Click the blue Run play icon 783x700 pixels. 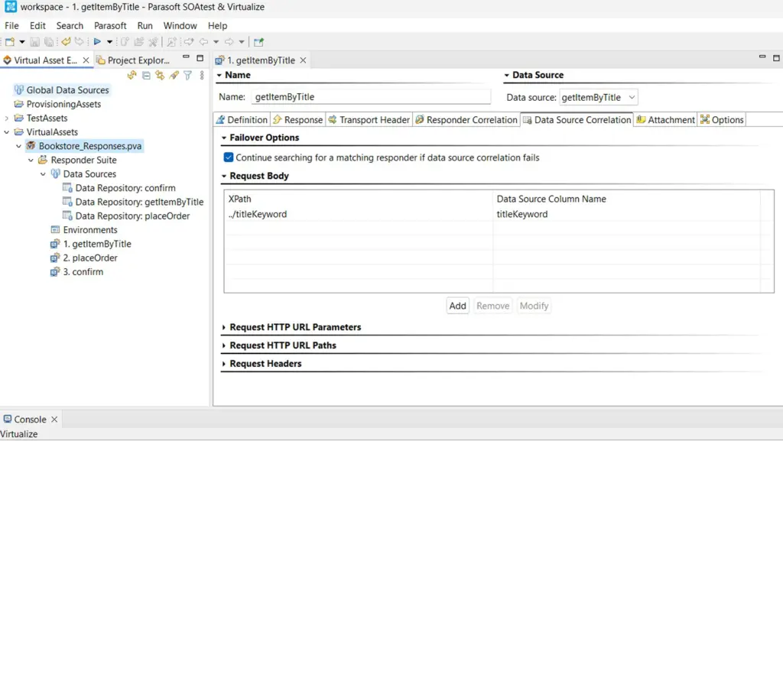pyautogui.click(x=97, y=42)
